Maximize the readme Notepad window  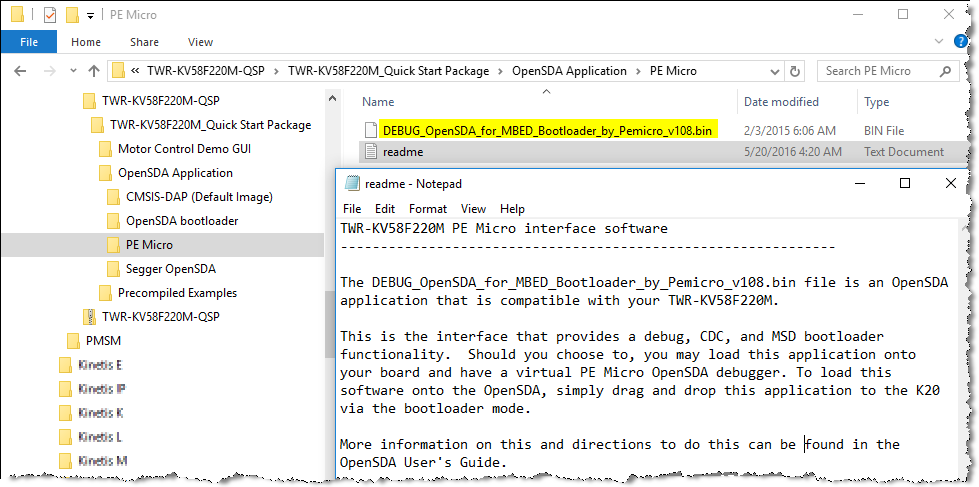(904, 183)
